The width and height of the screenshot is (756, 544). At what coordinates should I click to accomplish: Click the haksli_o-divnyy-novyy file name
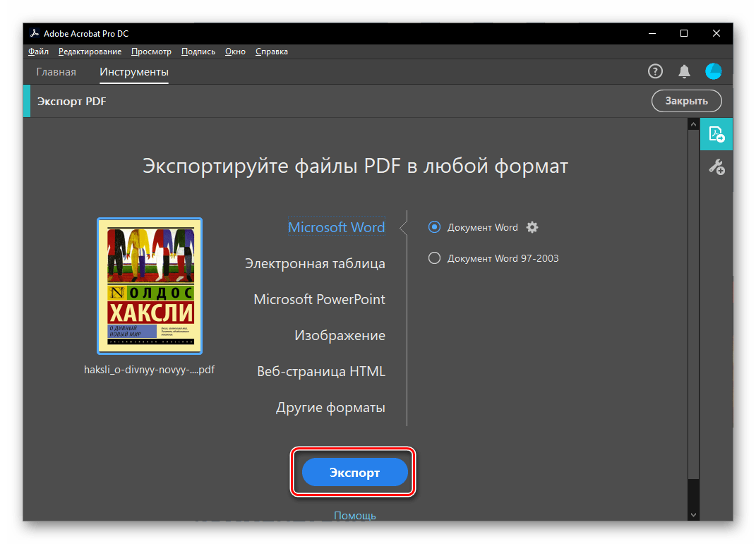tap(149, 370)
